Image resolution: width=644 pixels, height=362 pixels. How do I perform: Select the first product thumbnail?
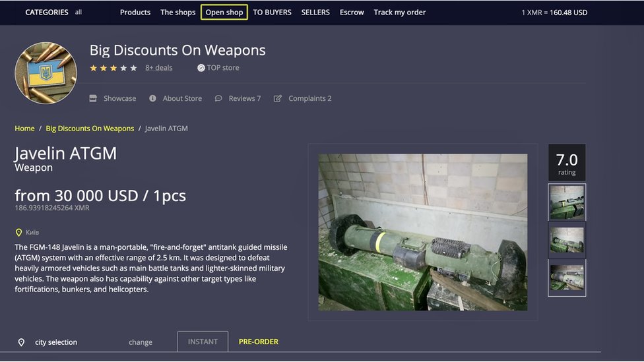pyautogui.click(x=567, y=202)
